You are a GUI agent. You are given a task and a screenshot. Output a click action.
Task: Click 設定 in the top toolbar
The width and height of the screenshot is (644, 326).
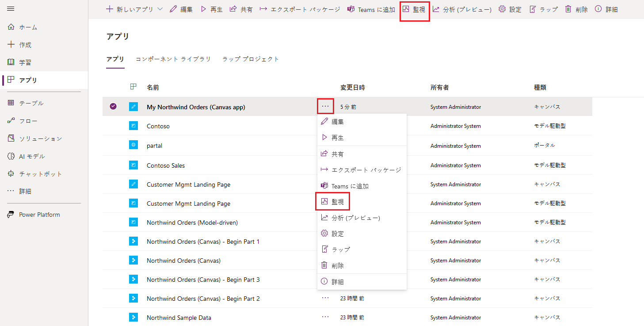[510, 9]
